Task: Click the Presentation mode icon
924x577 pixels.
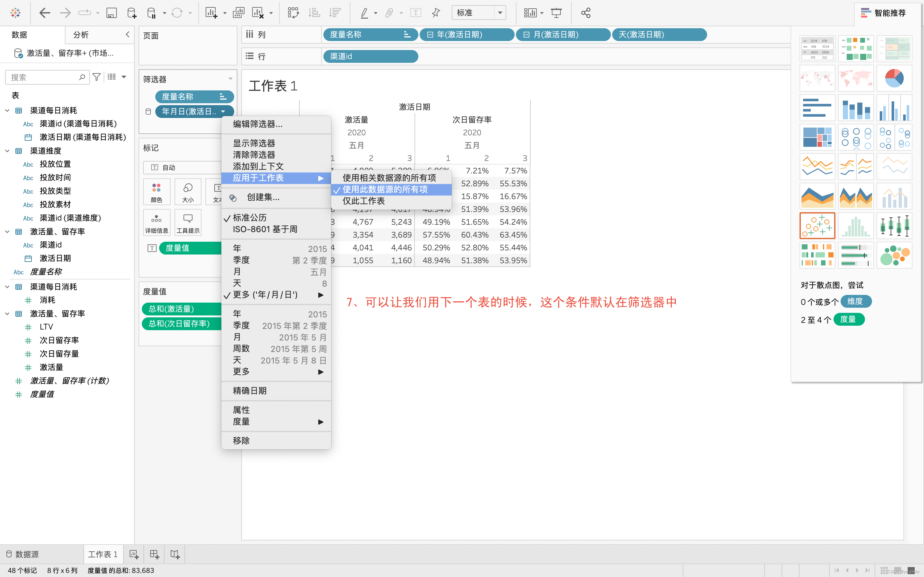Action: click(x=556, y=13)
